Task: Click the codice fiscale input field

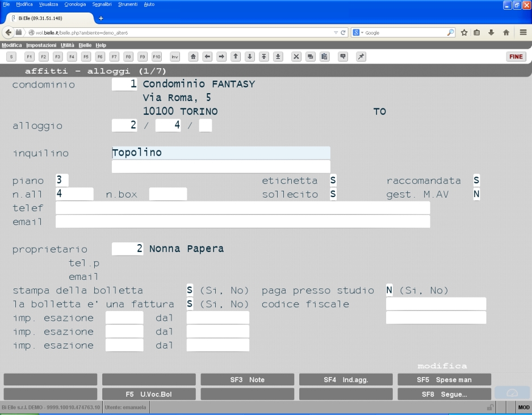Action: [436, 304]
